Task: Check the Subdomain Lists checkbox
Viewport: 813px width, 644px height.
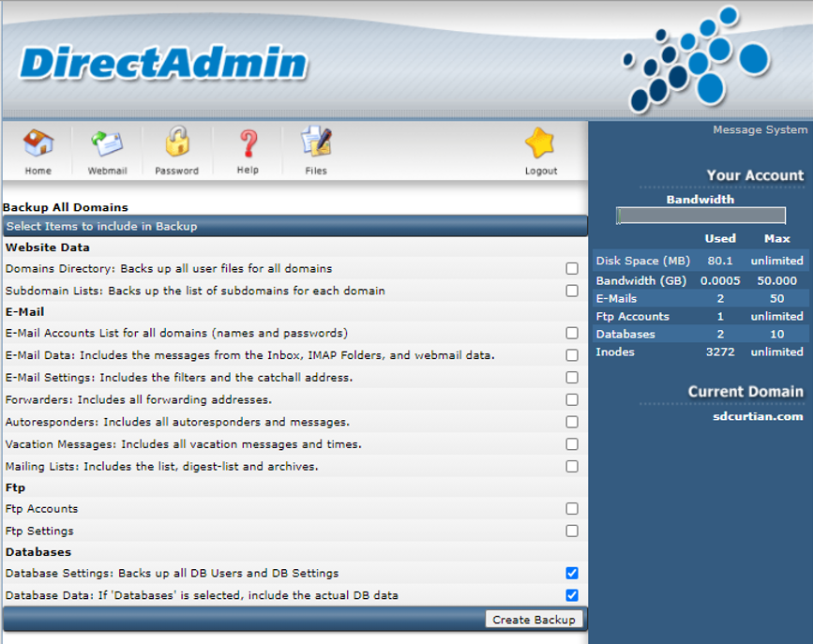Action: click(x=572, y=291)
